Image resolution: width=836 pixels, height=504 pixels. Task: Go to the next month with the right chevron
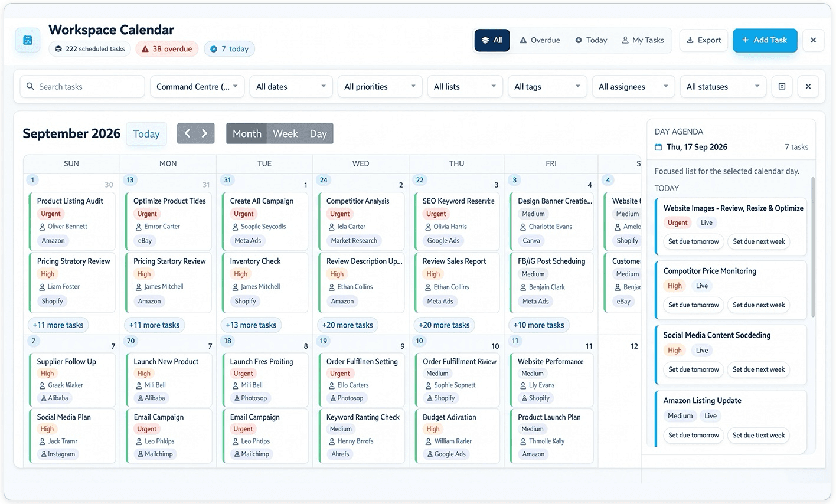point(204,133)
